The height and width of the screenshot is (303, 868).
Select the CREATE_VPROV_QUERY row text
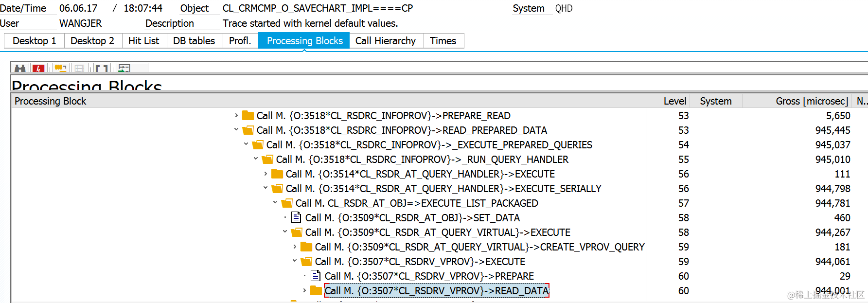[x=479, y=247]
